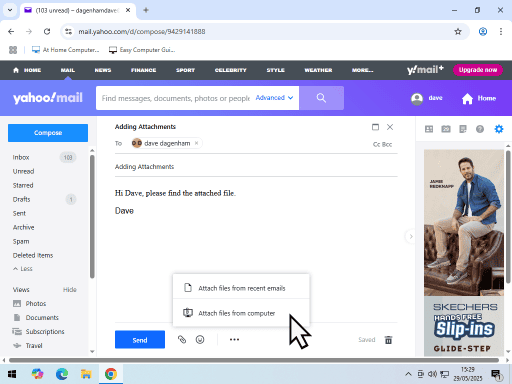Open Chrome three-dot menu
This screenshot has height=384, width=512.
pos(501,32)
